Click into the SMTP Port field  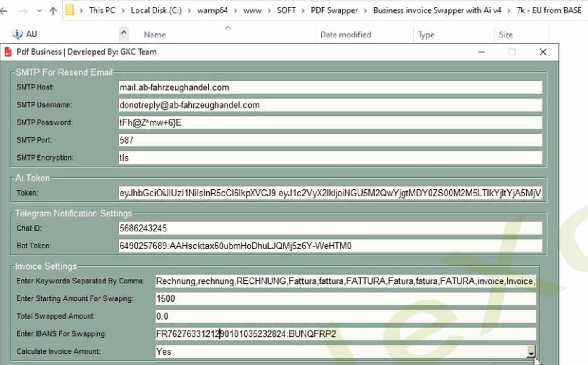click(x=330, y=140)
